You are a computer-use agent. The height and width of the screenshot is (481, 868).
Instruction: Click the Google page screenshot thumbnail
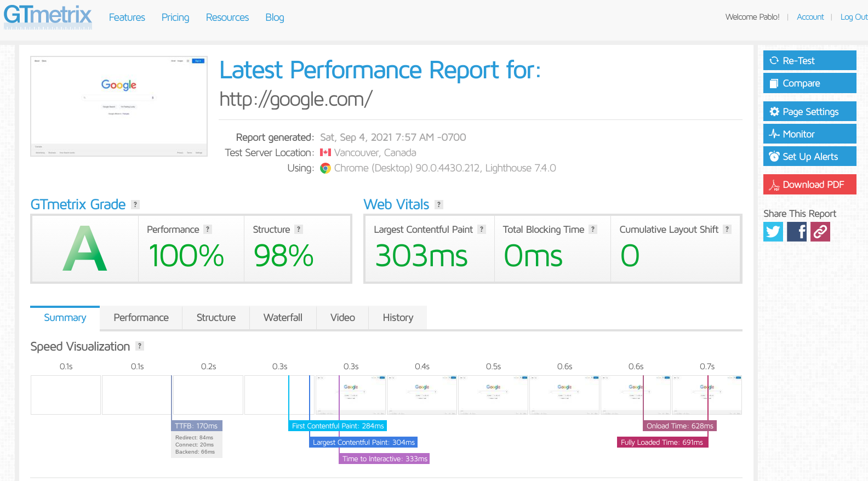[119, 106]
